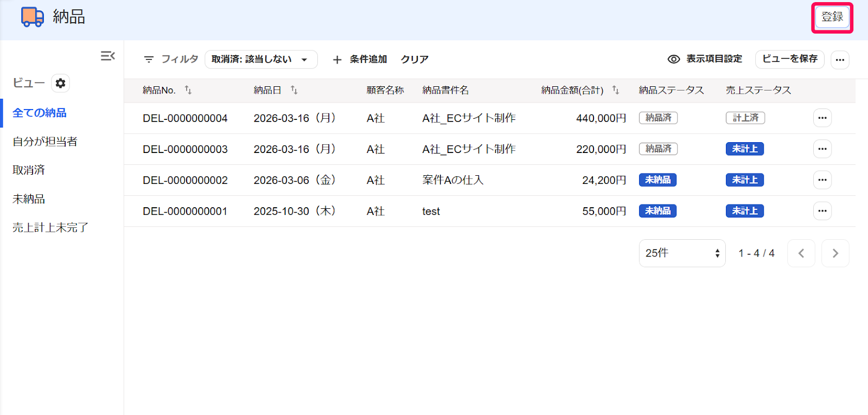Click the 登録 button
The image size is (868, 415).
[x=832, y=17]
